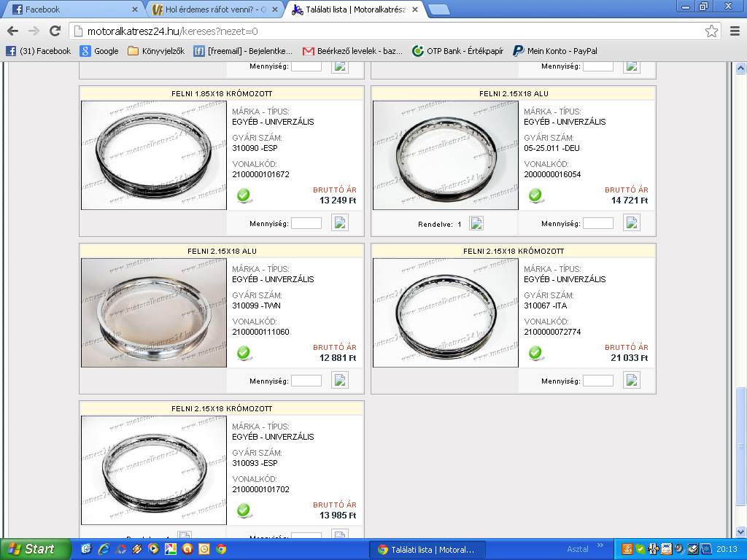Click quantity field for 14 721 Ft rim

coord(597,223)
